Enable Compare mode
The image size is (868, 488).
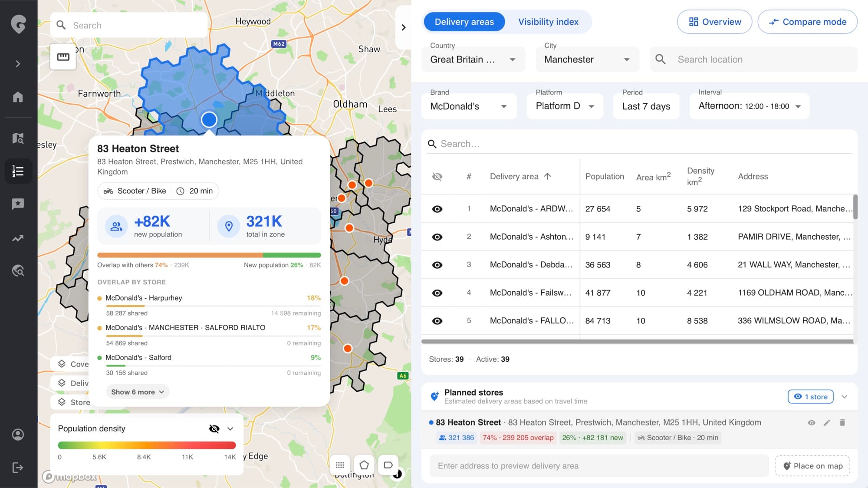807,22
